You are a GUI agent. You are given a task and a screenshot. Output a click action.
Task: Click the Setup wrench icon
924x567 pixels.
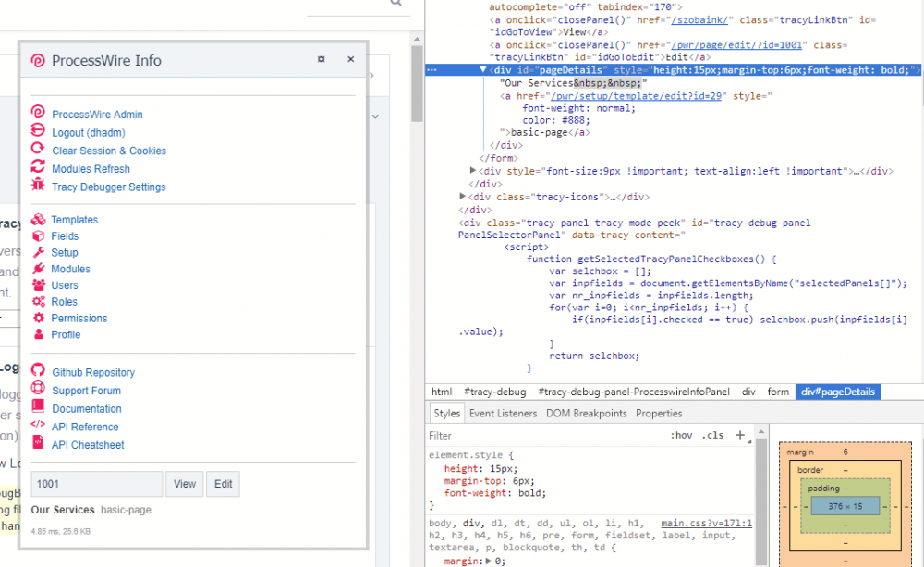point(38,252)
